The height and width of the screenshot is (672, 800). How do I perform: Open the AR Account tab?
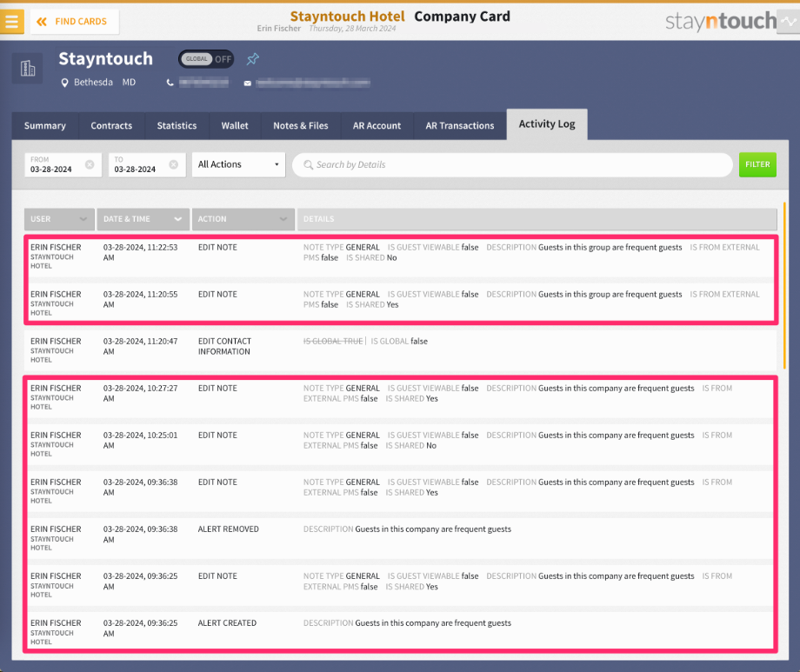(377, 125)
